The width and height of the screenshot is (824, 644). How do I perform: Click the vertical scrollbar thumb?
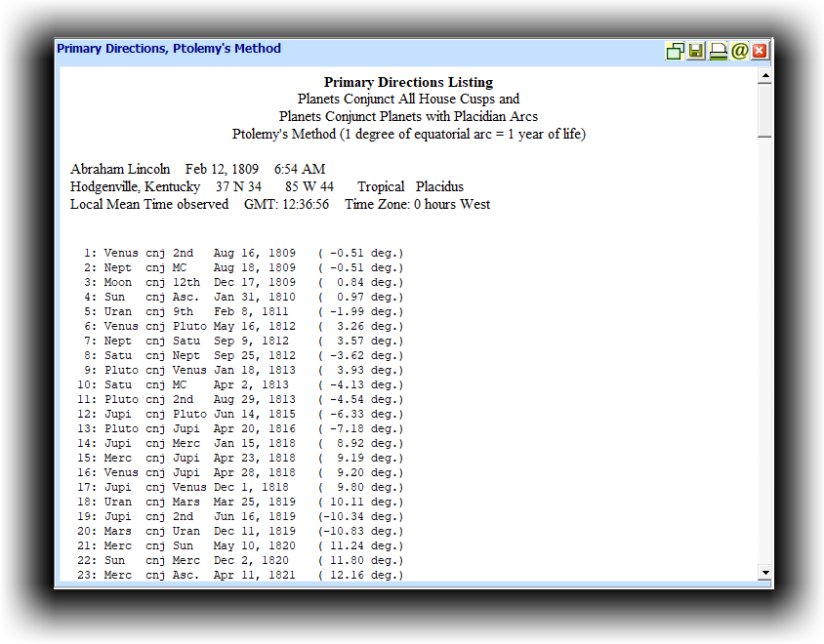pos(764,109)
